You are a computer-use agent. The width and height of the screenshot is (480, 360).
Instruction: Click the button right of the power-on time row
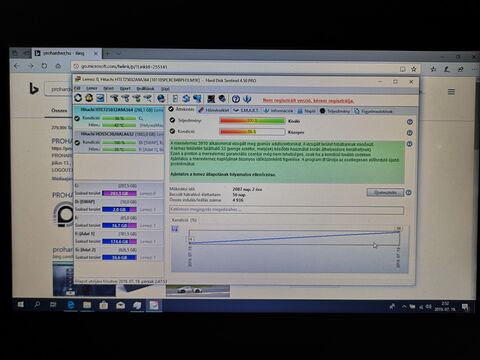385,192
